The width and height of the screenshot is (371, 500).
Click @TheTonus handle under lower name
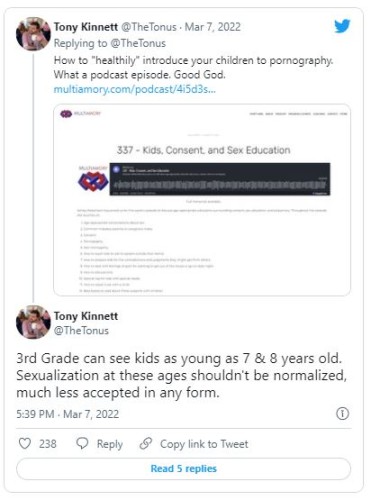pos(81,330)
